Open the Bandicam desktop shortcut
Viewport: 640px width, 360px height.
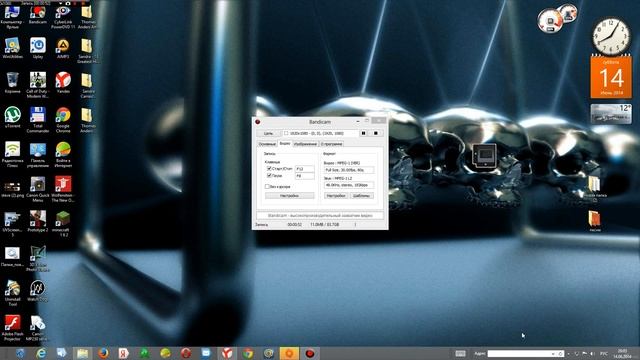coord(38,15)
